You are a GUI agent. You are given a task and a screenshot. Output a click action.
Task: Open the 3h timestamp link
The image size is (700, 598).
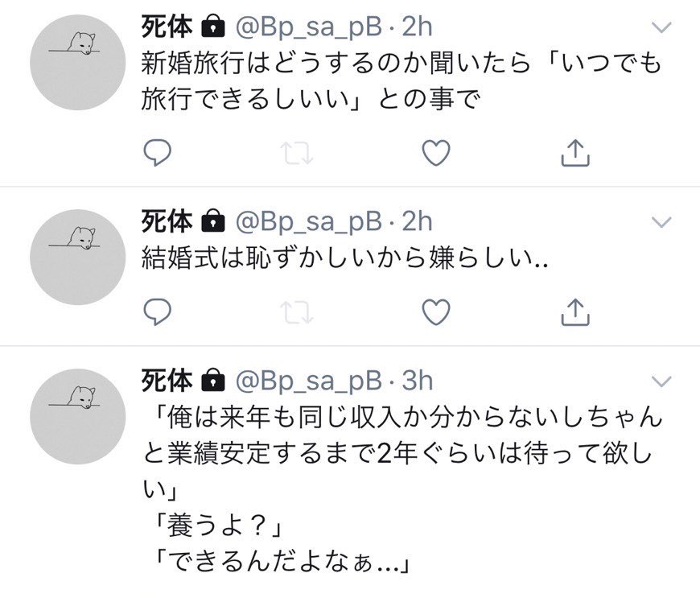coord(416,379)
